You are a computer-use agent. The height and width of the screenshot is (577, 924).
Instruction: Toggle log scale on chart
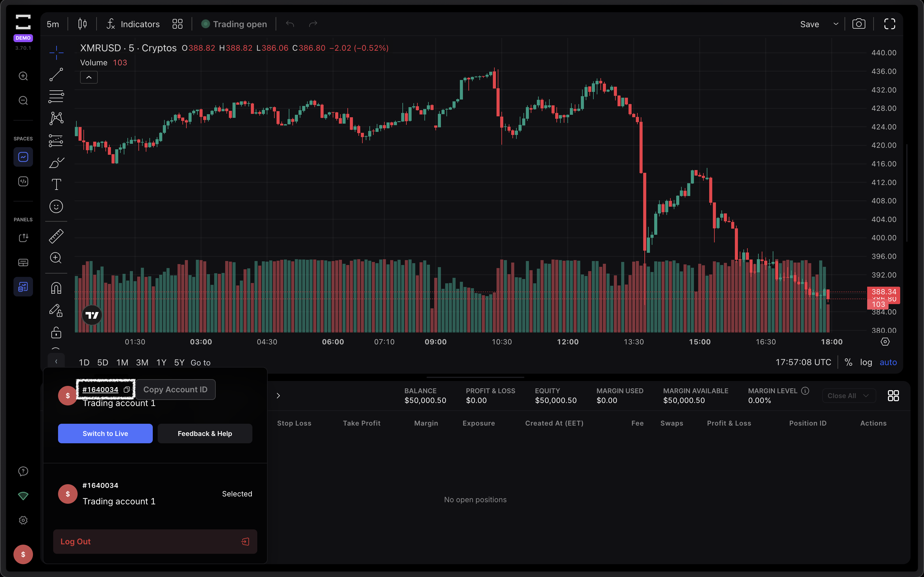pyautogui.click(x=866, y=362)
